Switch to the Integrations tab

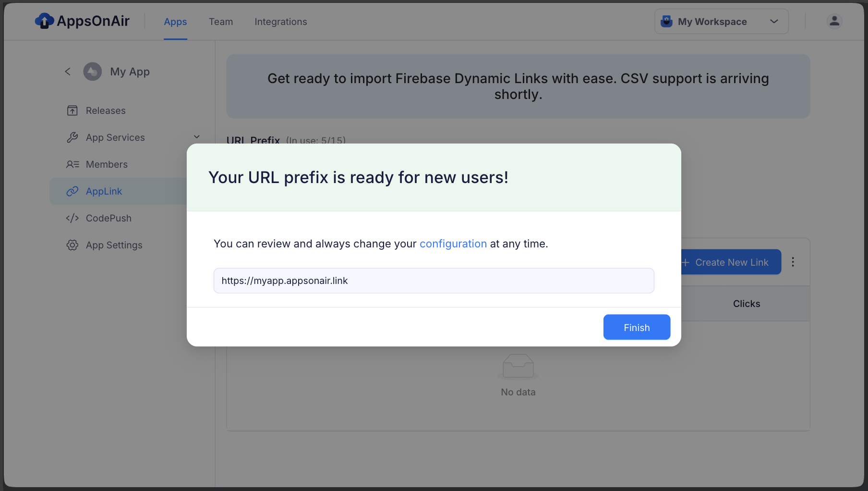click(281, 22)
